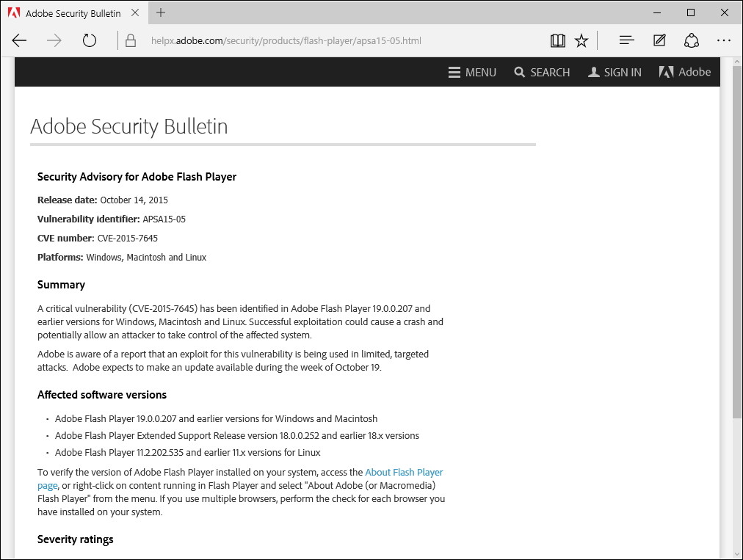The width and height of the screenshot is (743, 560).
Task: Click the vertical scrollbar thumb
Action: click(x=736, y=242)
